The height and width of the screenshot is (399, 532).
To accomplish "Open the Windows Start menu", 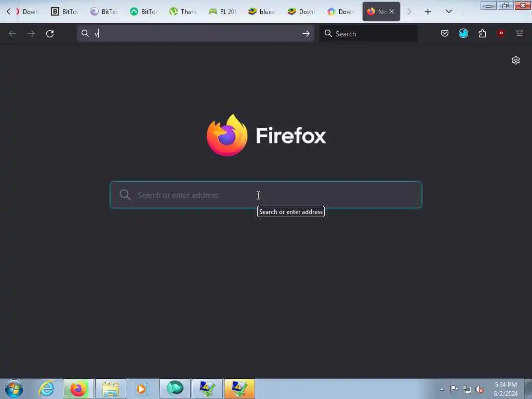I will (14, 389).
